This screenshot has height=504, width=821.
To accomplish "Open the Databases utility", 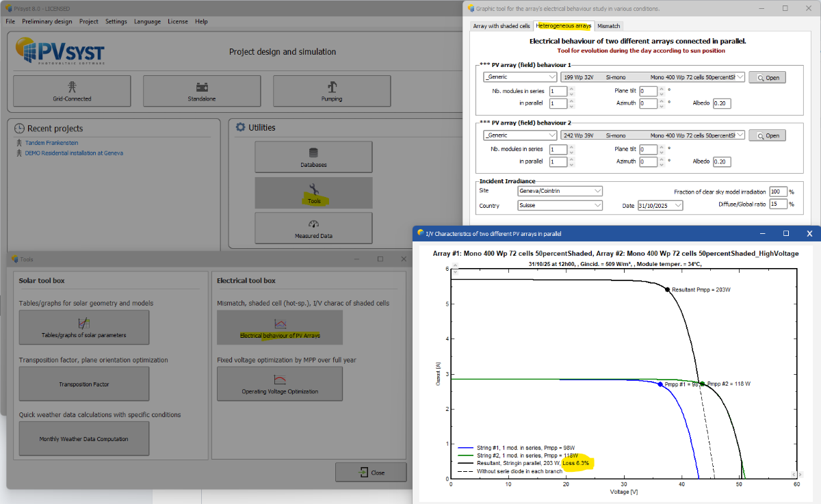I will (x=313, y=157).
